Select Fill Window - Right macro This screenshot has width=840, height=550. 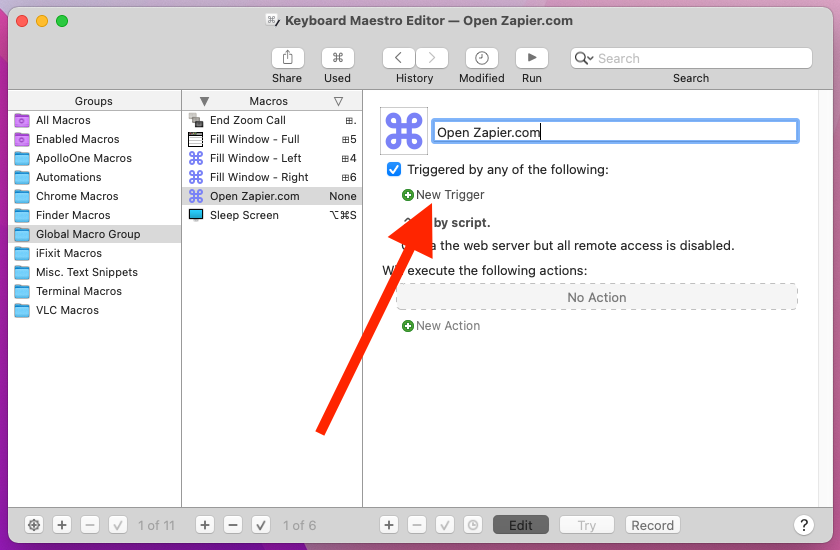coord(272,177)
